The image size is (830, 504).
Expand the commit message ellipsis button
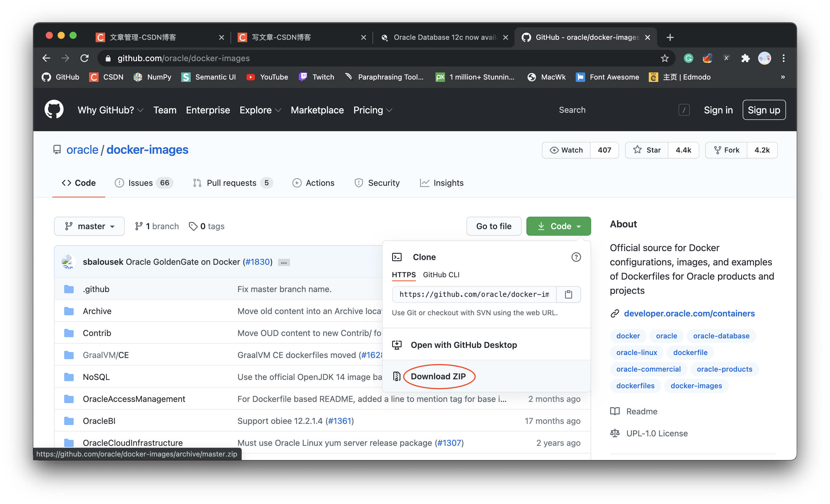[284, 262]
